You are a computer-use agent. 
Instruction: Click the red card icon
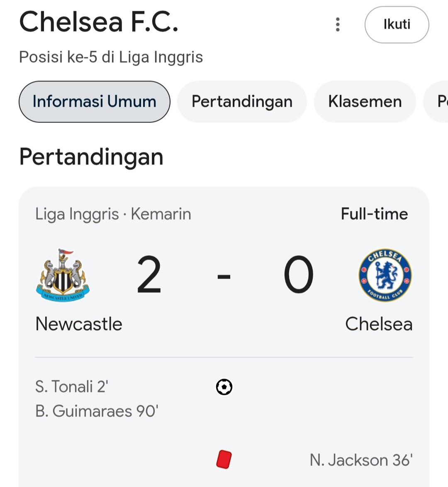[224, 459]
